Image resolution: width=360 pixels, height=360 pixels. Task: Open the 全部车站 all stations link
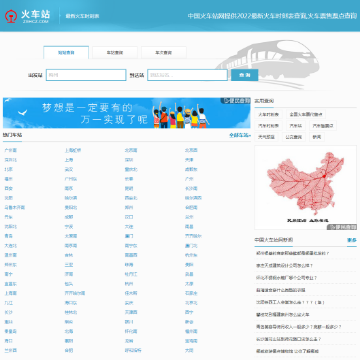pyautogui.click(x=240, y=135)
